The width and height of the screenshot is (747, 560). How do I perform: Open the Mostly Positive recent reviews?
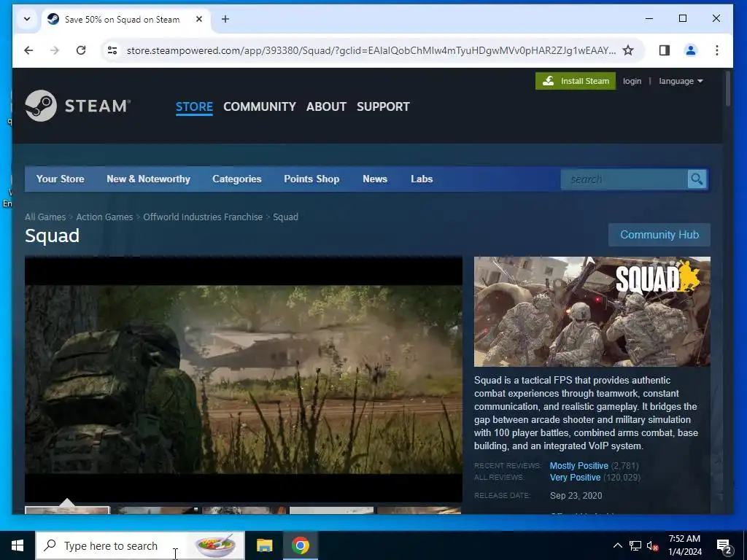point(578,466)
